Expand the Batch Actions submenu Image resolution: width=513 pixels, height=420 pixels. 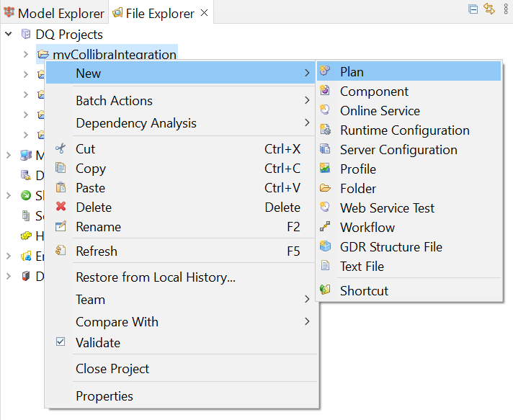point(307,101)
